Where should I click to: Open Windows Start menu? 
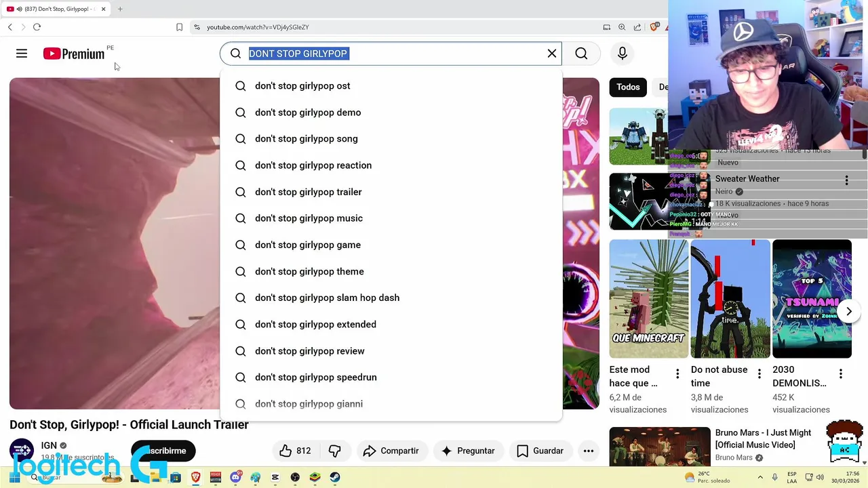[14, 477]
